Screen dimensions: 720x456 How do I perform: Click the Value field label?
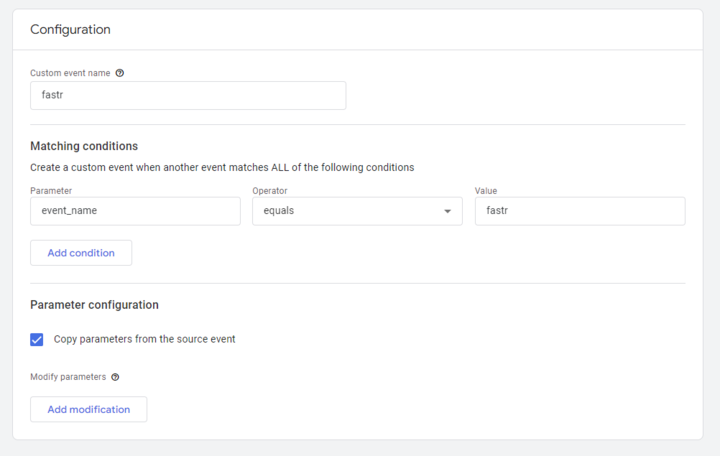coord(486,191)
